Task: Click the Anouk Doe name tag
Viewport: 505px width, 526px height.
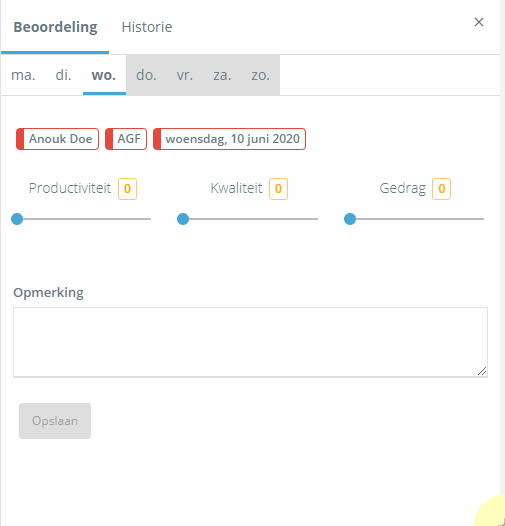Action: (57, 139)
